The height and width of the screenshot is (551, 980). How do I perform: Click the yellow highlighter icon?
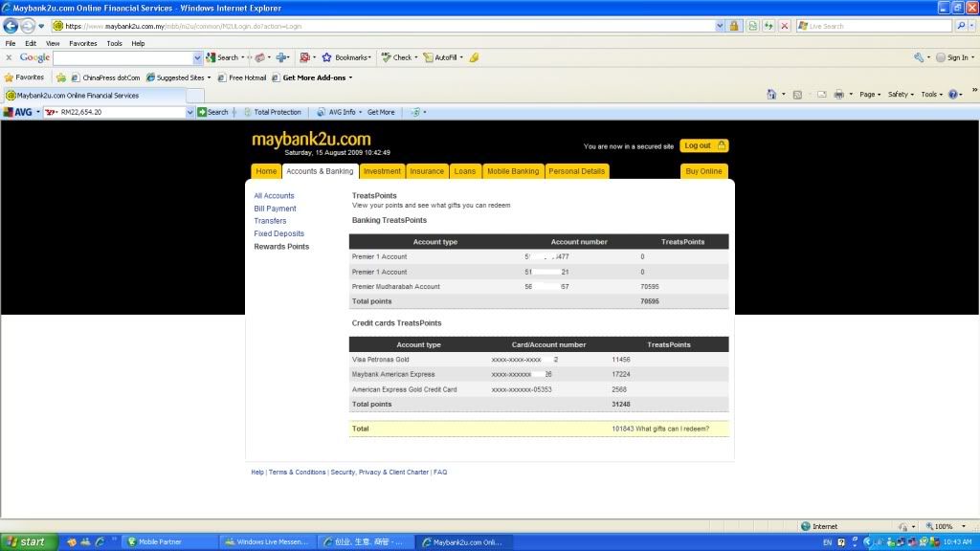click(474, 57)
